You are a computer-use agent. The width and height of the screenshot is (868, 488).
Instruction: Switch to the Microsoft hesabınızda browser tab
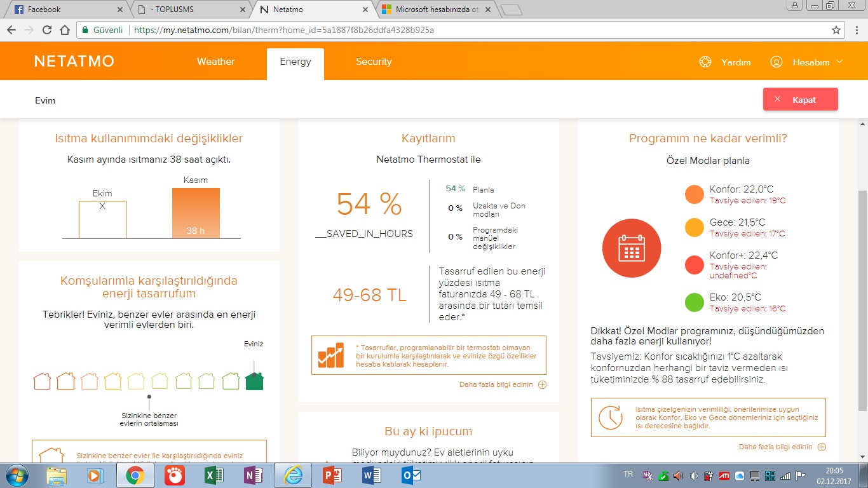point(435,10)
